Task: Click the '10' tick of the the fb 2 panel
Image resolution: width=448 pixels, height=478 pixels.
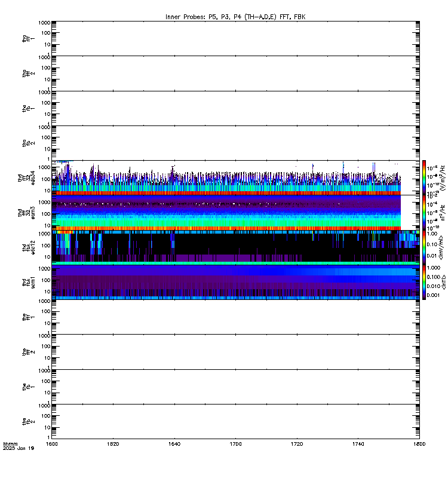Action: coord(48,428)
